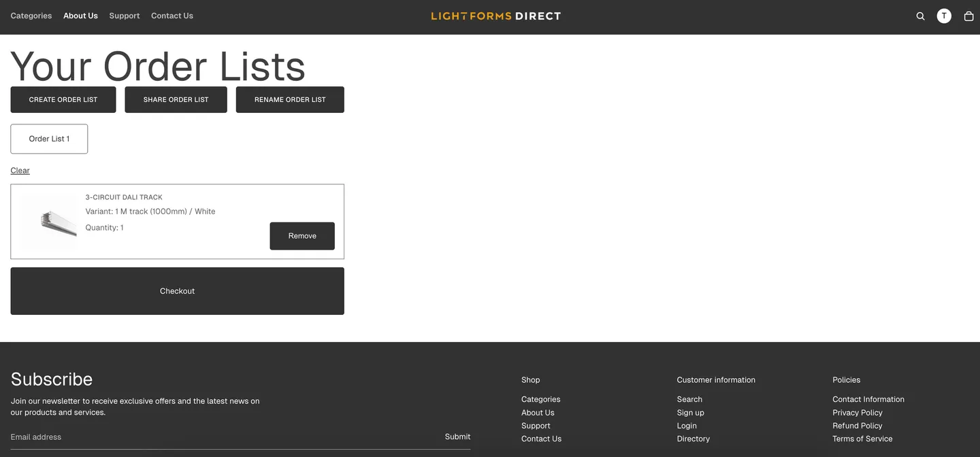Image resolution: width=980 pixels, height=457 pixels.
Task: Submit the newsletter email
Action: pyautogui.click(x=457, y=437)
